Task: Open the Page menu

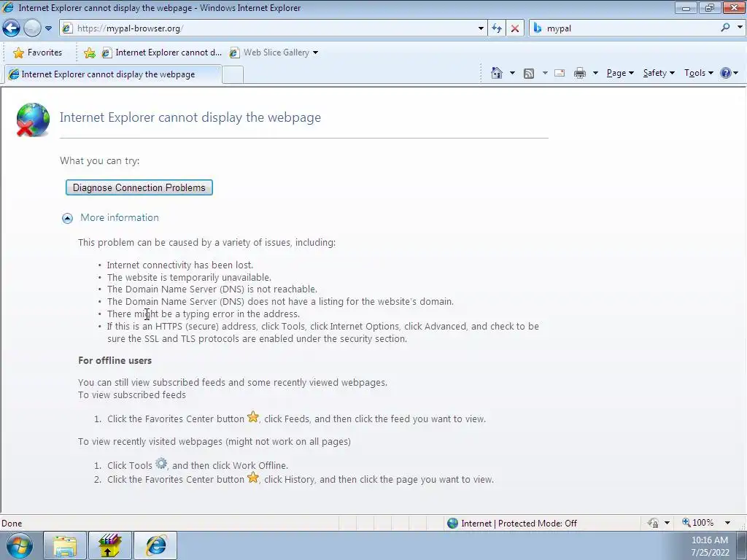Action: click(x=620, y=73)
